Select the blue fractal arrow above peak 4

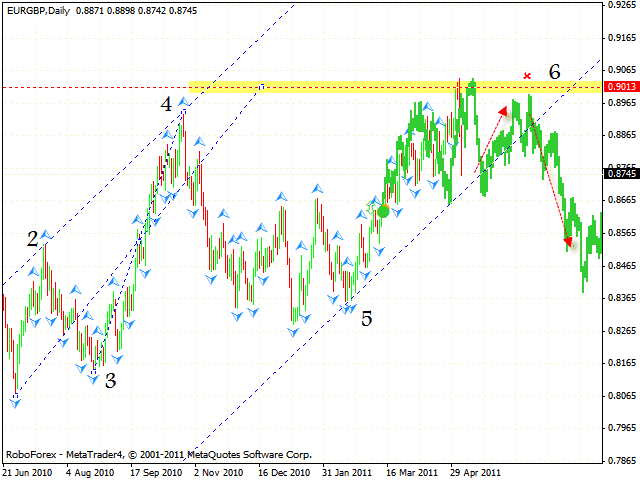tap(185, 102)
